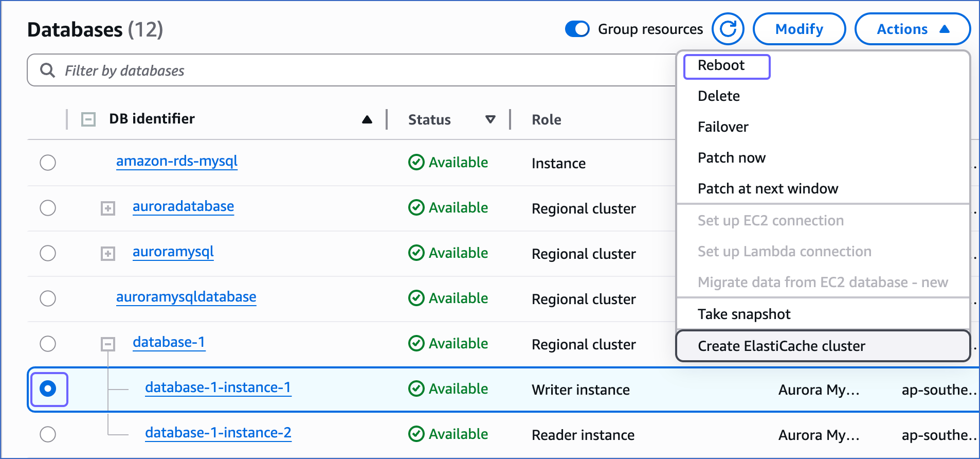Sort by DB identifier ascending arrow

coord(367,119)
